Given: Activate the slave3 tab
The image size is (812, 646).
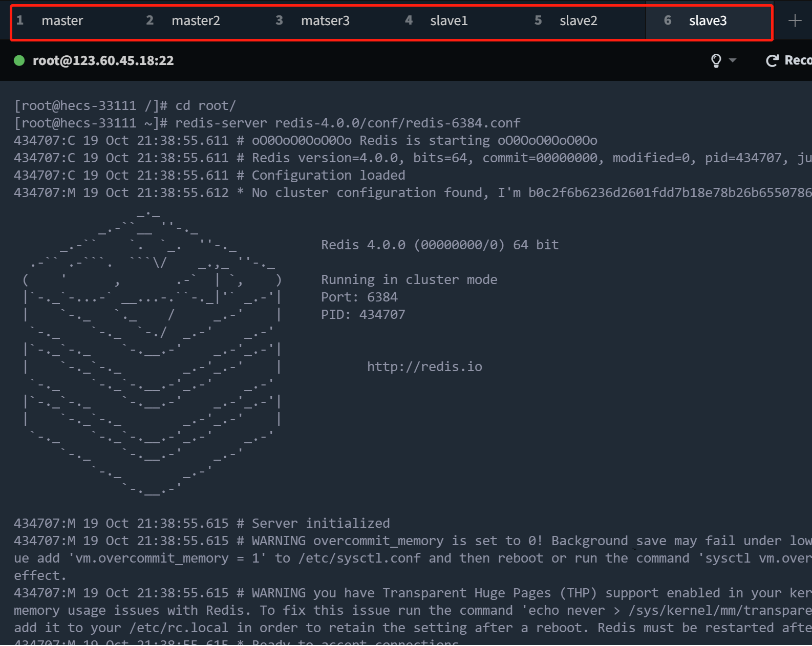Looking at the screenshot, I should click(x=708, y=21).
